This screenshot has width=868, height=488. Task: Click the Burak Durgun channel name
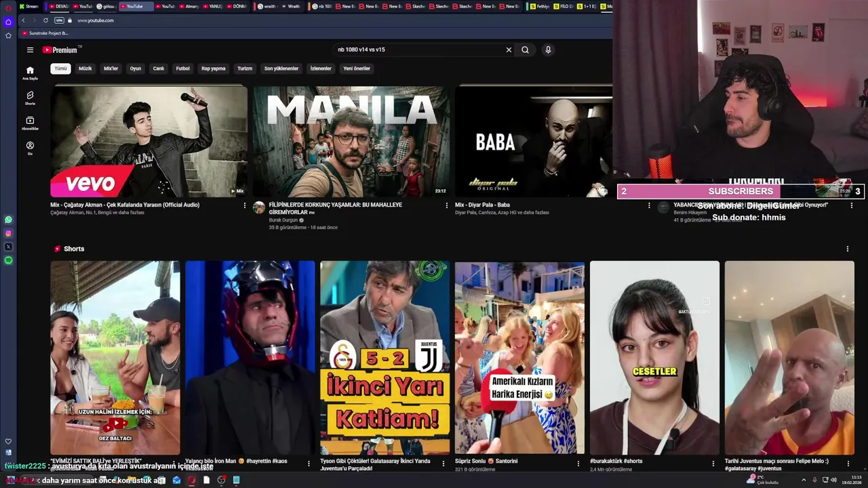coord(284,220)
